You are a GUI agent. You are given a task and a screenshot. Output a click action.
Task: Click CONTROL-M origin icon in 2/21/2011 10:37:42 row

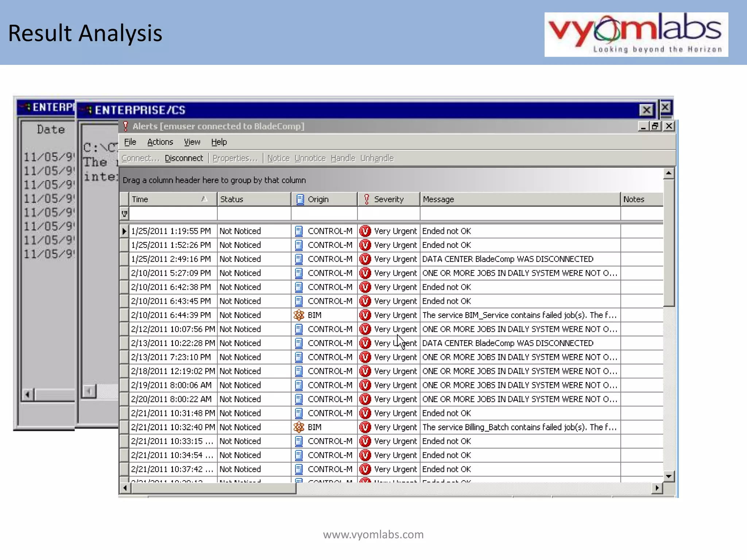(x=299, y=469)
